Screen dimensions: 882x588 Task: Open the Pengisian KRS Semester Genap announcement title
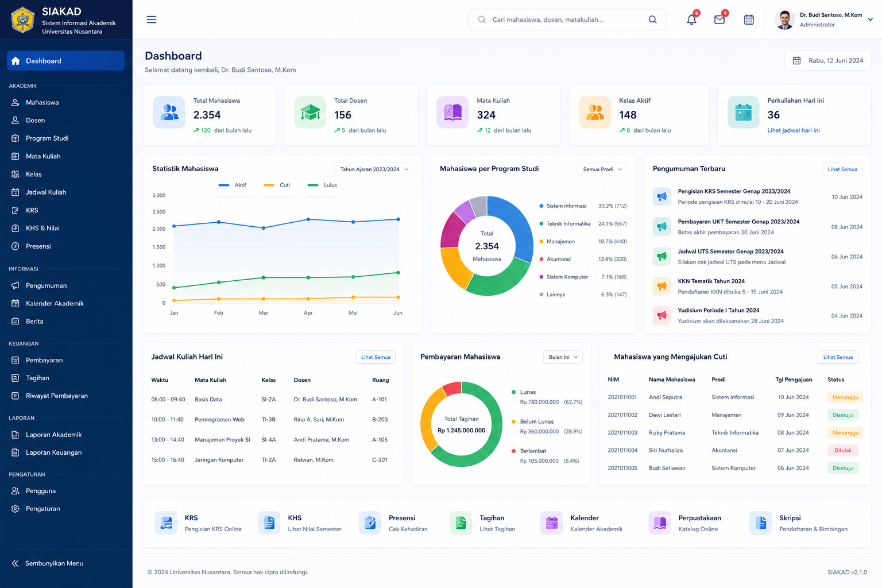734,191
